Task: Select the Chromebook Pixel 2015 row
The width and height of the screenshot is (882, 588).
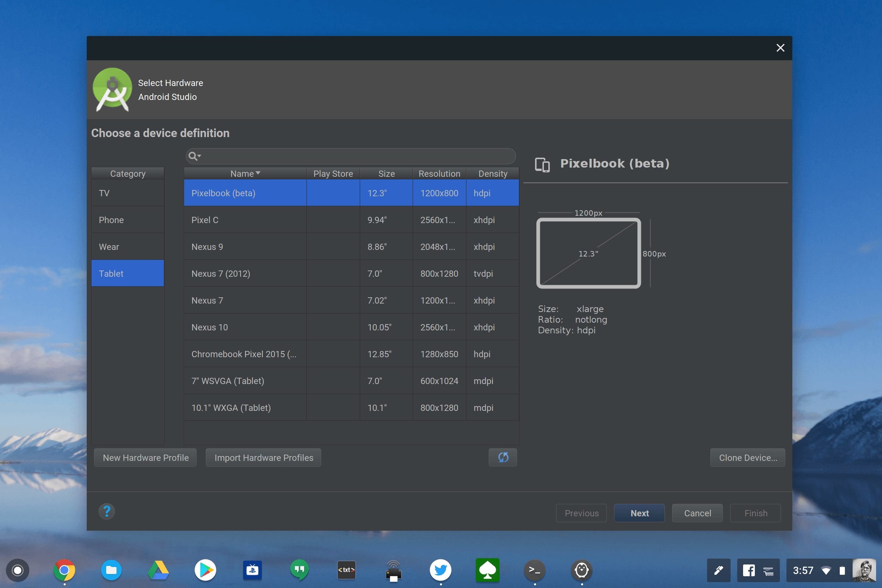Action: click(x=351, y=354)
